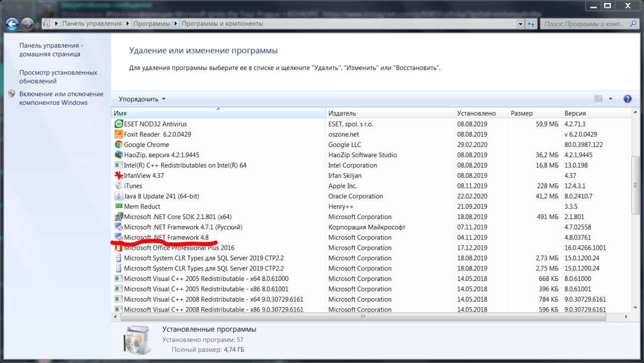The height and width of the screenshot is (363, 644).
Task: Sort by the Издатель column header
Action: [390, 113]
